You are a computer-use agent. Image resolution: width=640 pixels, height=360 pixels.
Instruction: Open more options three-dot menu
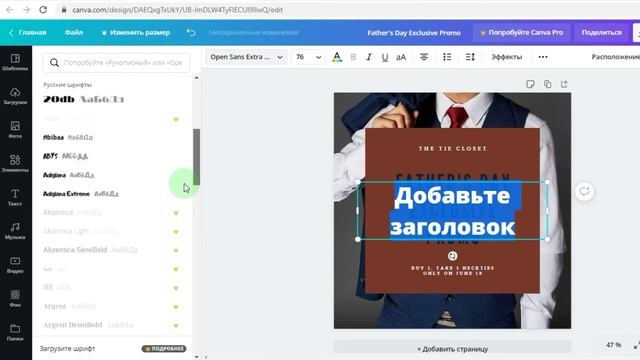coord(543,57)
